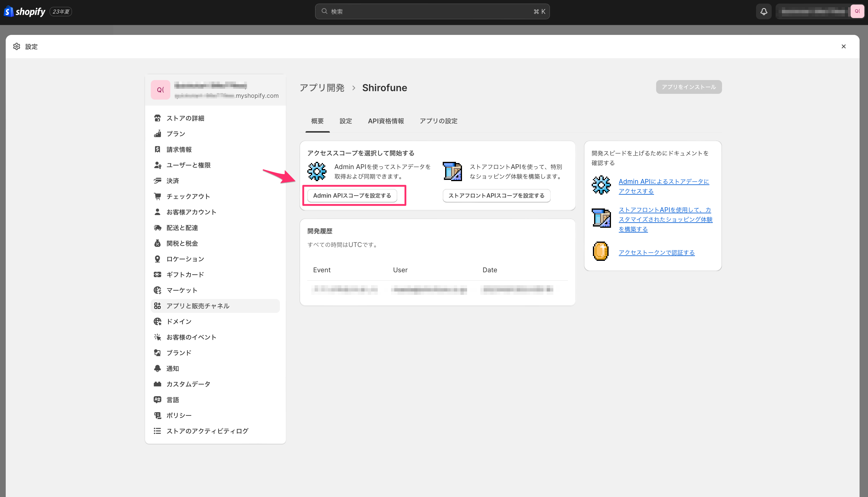Focus the 検索 search field

(x=432, y=12)
